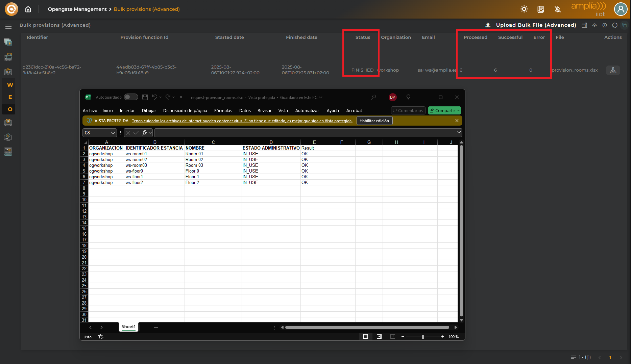The width and height of the screenshot is (631, 364).
Task: Expand the Name Box cell dropdown
Action: click(113, 133)
